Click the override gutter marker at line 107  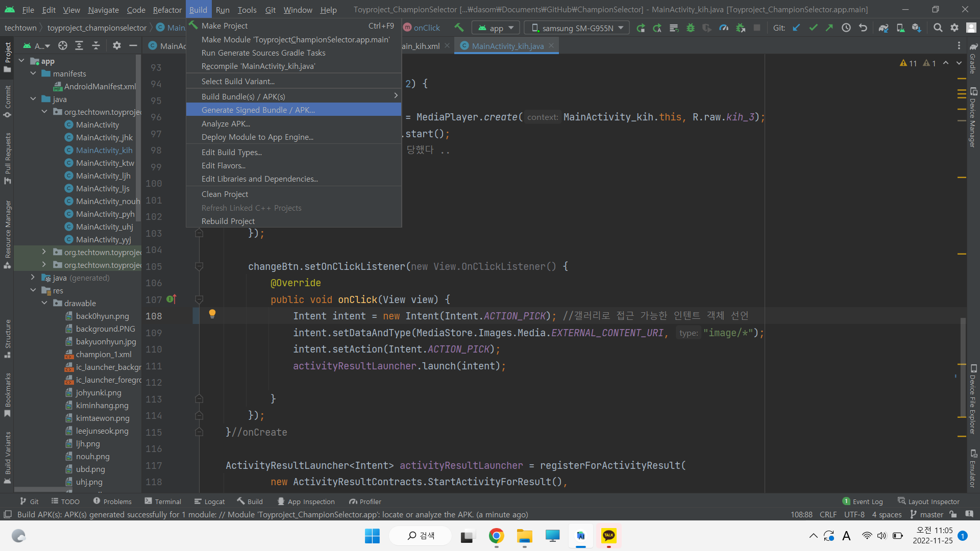click(x=171, y=299)
